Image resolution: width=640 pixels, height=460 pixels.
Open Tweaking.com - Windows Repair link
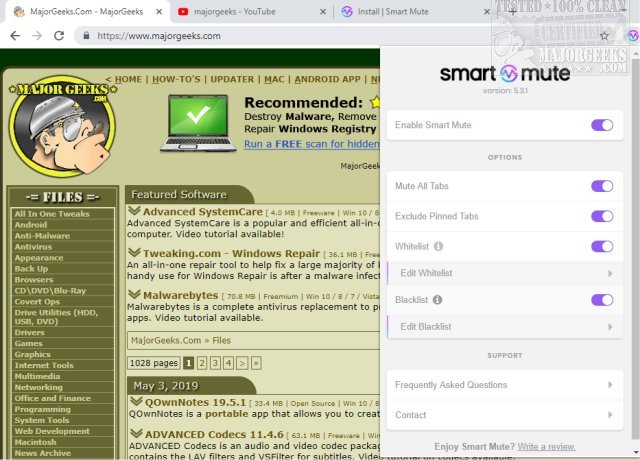[x=231, y=253]
